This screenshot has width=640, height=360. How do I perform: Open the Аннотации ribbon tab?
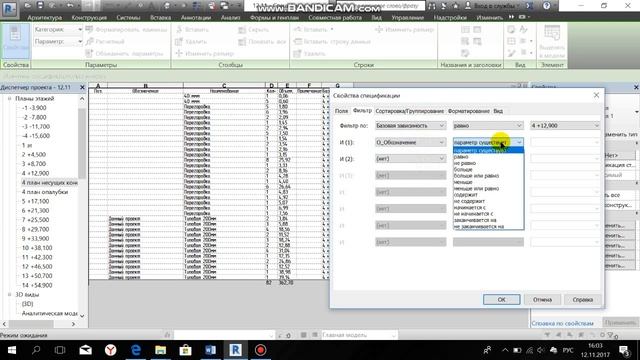tap(196, 18)
